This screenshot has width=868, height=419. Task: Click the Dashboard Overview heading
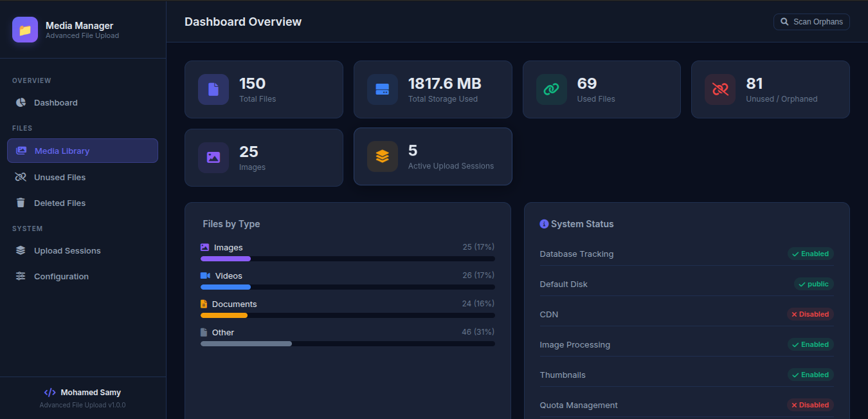pos(243,22)
